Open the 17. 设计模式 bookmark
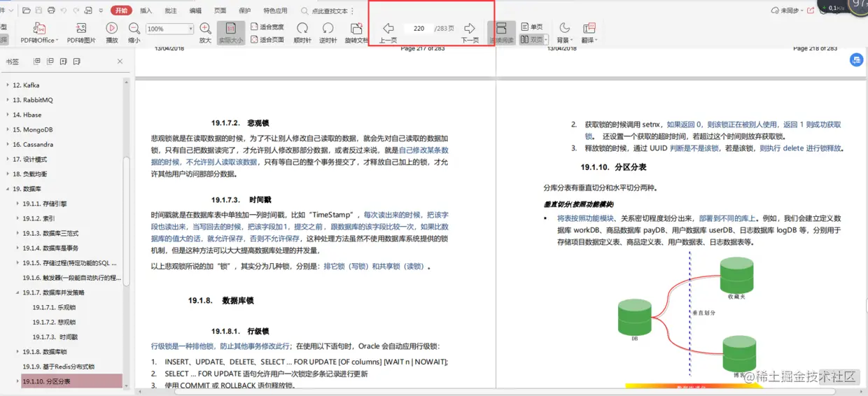 [30, 159]
